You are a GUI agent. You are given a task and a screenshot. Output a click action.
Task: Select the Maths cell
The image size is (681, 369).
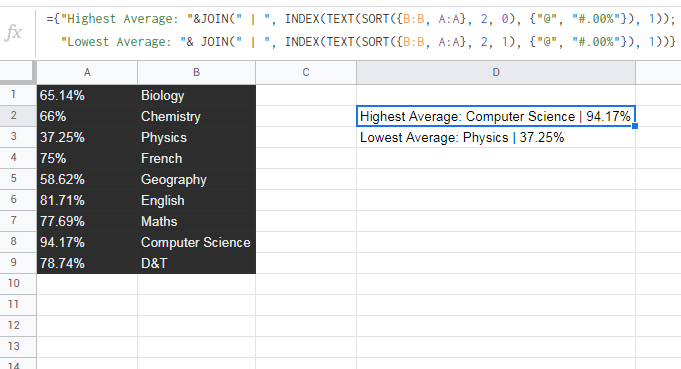pyautogui.click(x=197, y=221)
